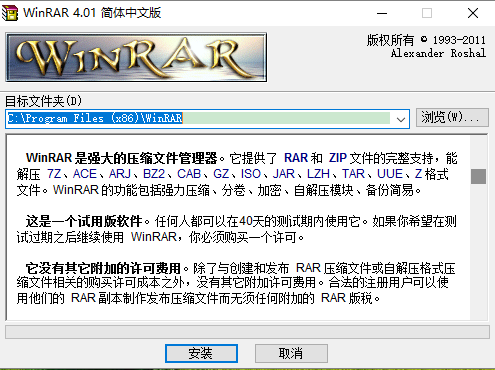This screenshot has width=495, height=370.
Task: Close the WinRAR installer window
Action: (473, 13)
